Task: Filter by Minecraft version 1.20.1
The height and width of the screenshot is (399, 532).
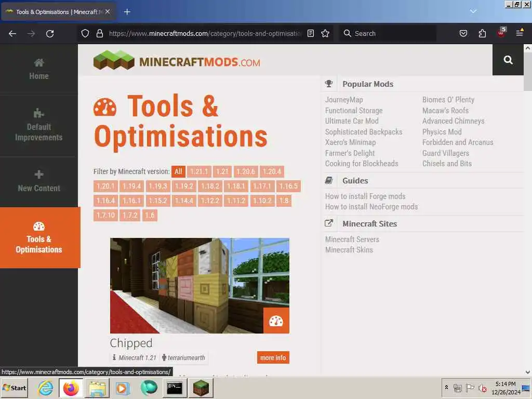Action: pyautogui.click(x=105, y=187)
